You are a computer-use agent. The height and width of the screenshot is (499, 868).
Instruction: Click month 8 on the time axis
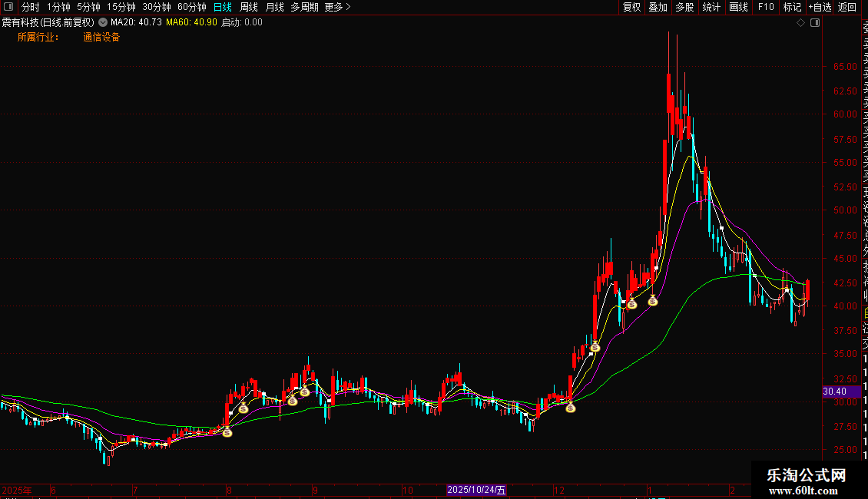(229, 490)
